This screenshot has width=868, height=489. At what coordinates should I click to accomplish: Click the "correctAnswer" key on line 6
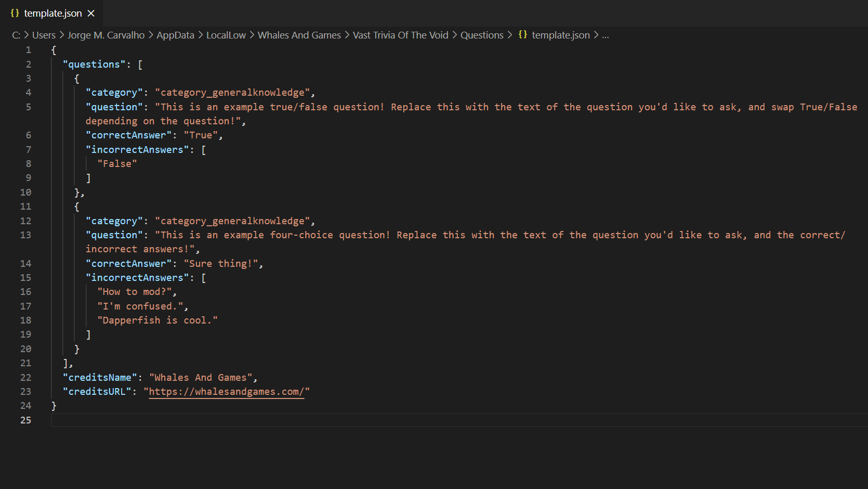pos(129,135)
